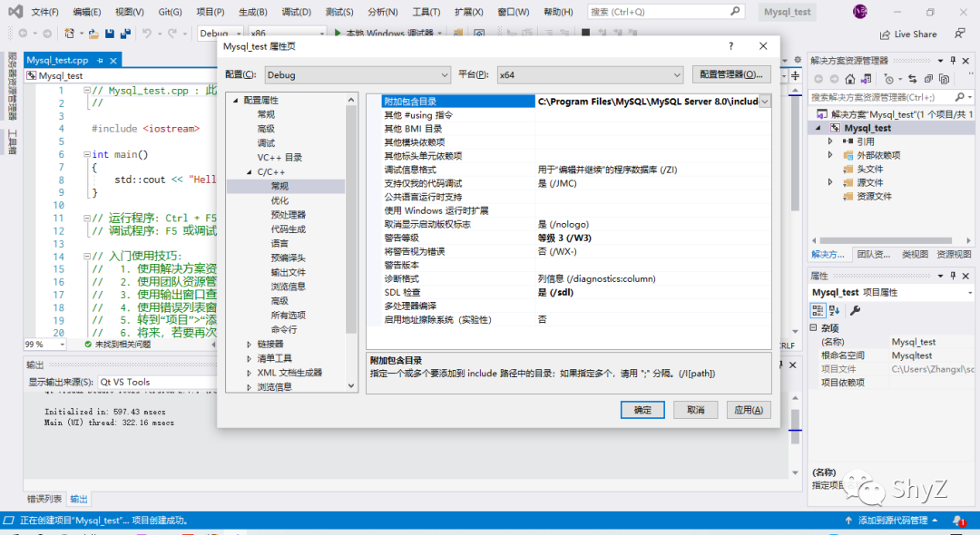Expand the 链接器 tree node

pyautogui.click(x=250, y=344)
